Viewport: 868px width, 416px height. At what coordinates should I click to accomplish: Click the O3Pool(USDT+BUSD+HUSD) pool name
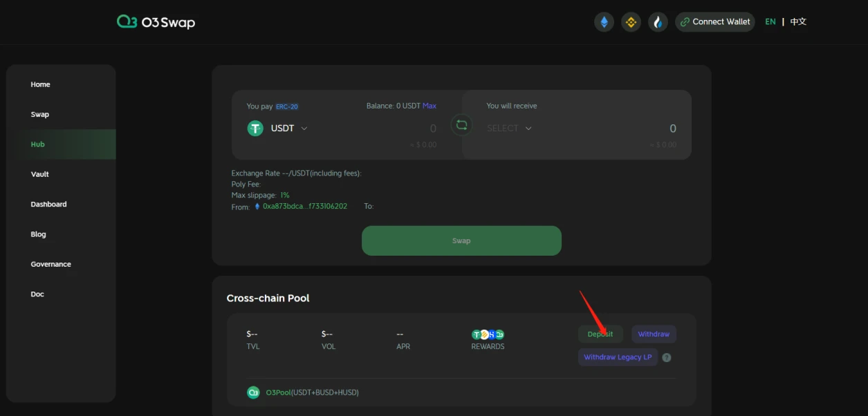click(x=313, y=393)
